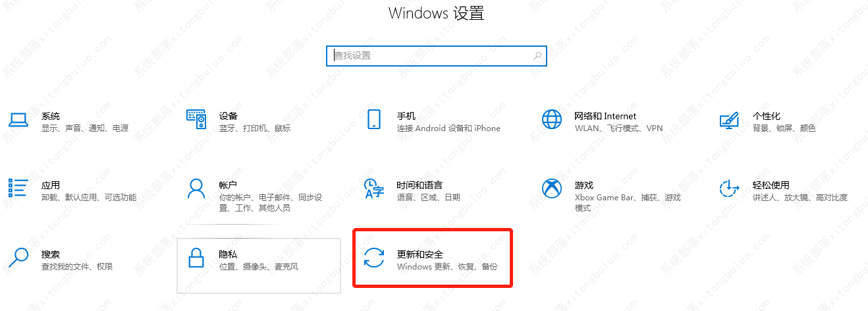Viewport: 868px width, 311px height.
Task: Open the 帐户 settings title
Action: click(228, 185)
